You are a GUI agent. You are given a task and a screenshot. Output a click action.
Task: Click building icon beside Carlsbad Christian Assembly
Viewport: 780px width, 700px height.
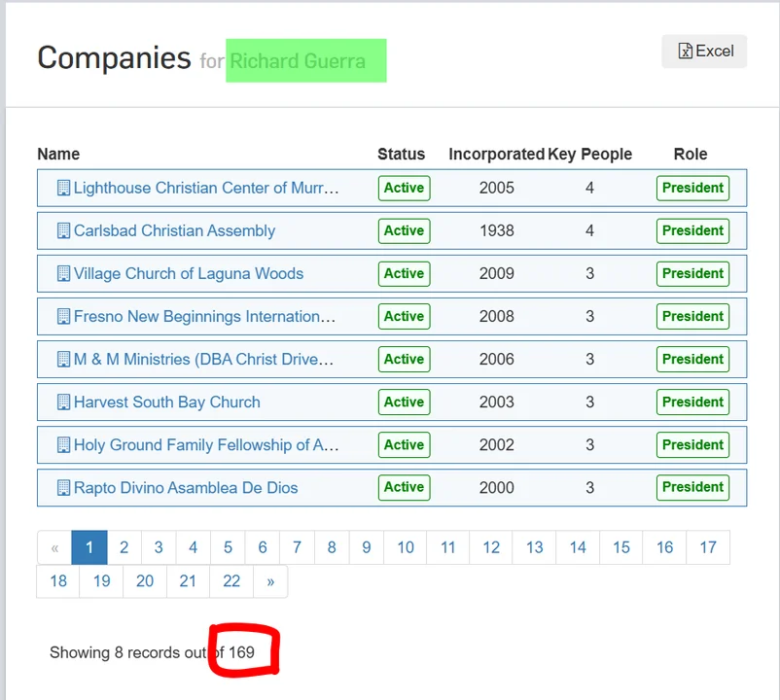tap(64, 230)
